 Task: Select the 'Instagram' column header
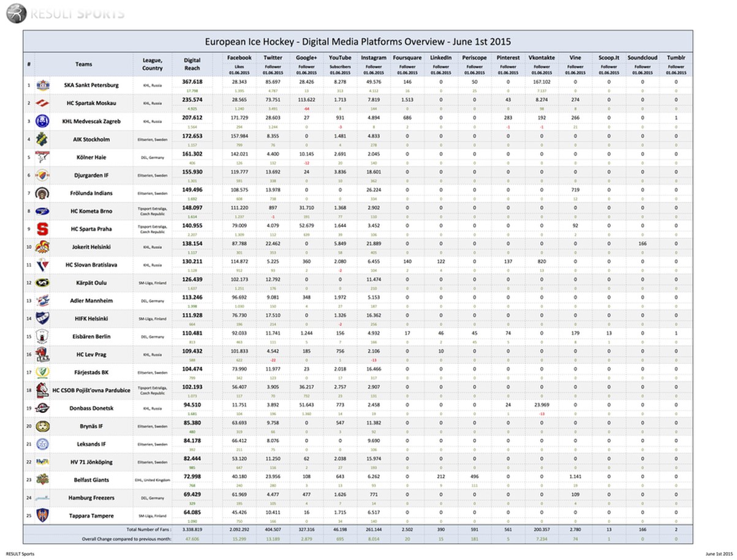point(373,58)
